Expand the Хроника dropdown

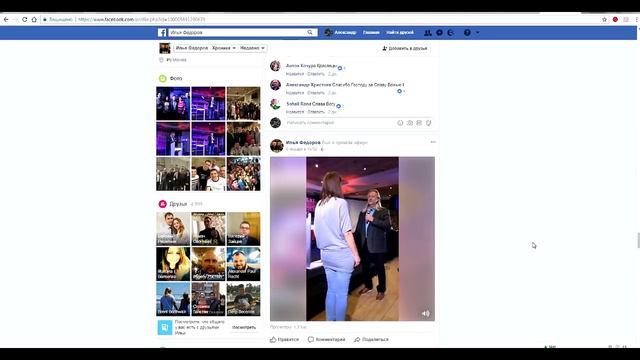click(224, 48)
